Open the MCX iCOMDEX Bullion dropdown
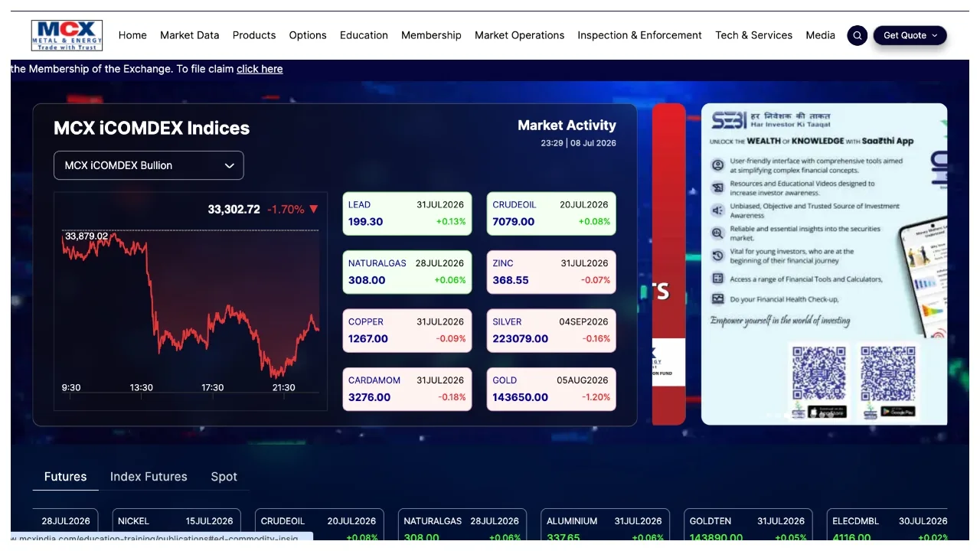 pos(149,165)
